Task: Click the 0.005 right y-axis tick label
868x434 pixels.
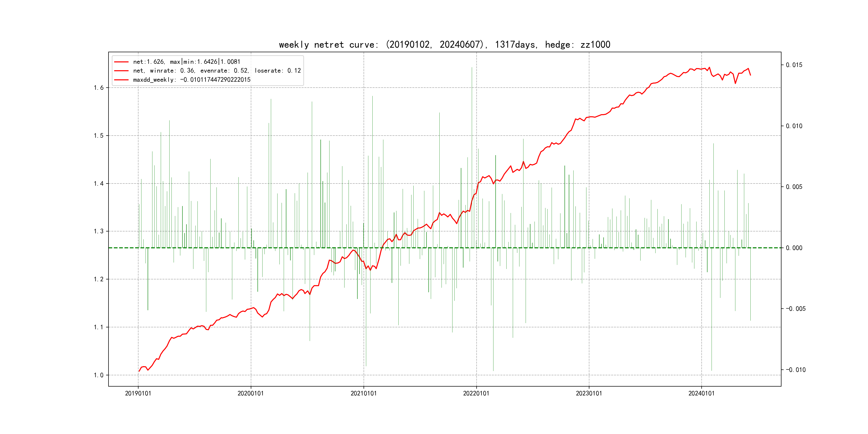Action: click(794, 187)
